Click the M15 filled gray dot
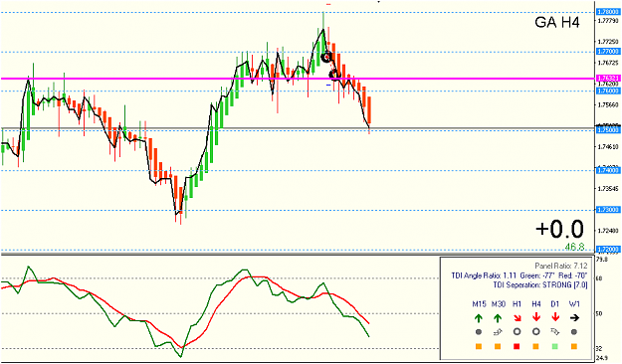 pos(479,332)
